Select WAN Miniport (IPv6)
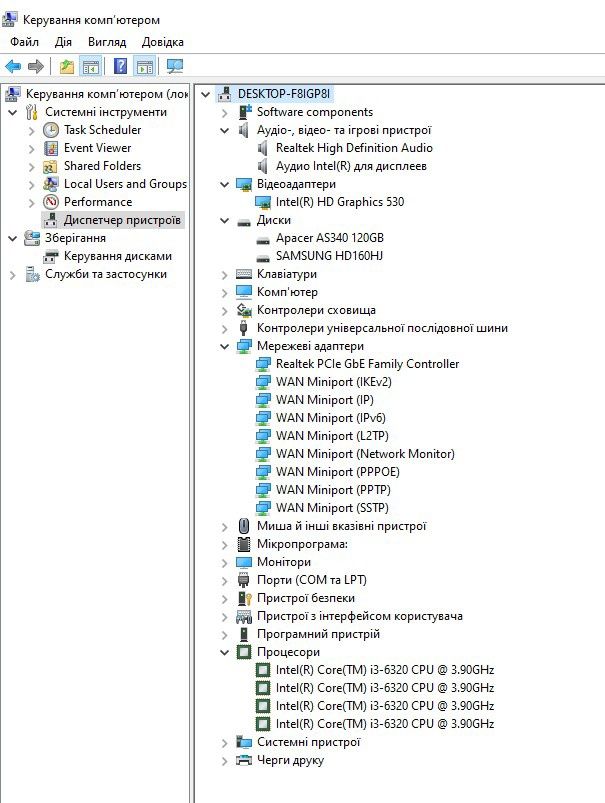 pyautogui.click(x=330, y=418)
